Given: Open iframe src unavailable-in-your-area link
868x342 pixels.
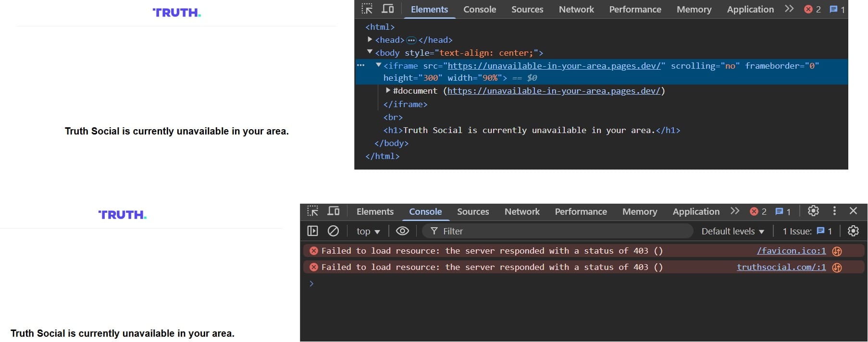Looking at the screenshot, I should (x=554, y=66).
